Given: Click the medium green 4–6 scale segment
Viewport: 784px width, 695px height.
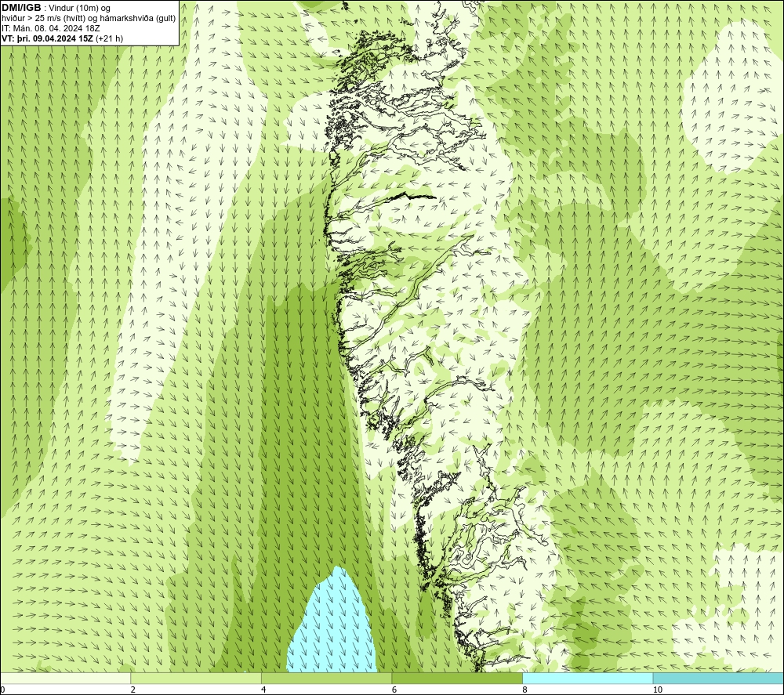Looking at the screenshot, I should [326, 679].
